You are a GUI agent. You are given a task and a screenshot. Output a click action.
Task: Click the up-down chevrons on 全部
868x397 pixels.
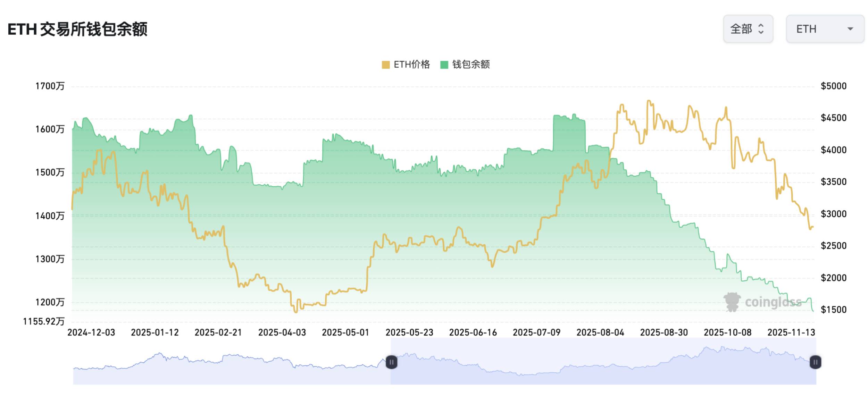point(761,29)
